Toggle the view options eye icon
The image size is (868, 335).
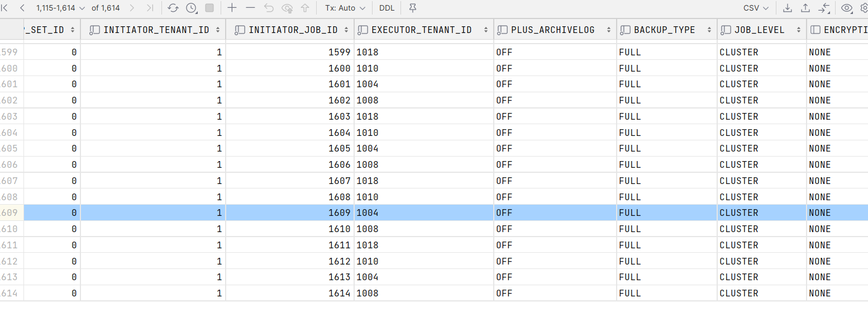[847, 8]
